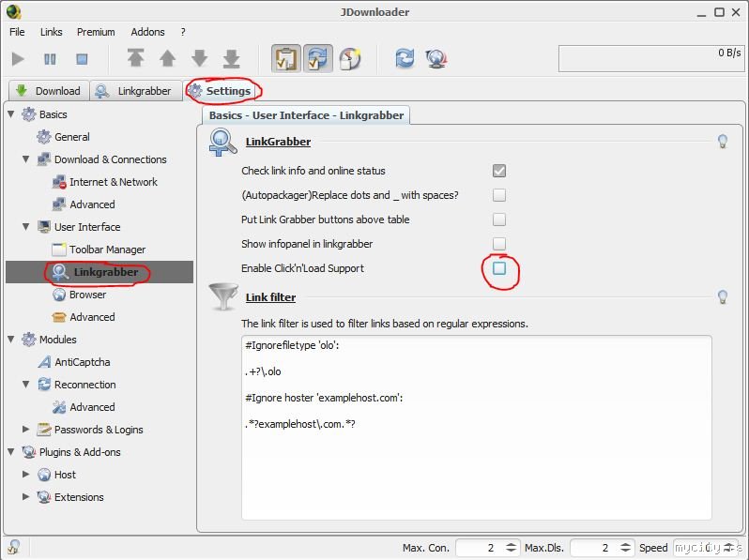Screen dimensions: 749x560
Task: Collapse Plugins & Add-ons tree node
Action: coord(11,451)
